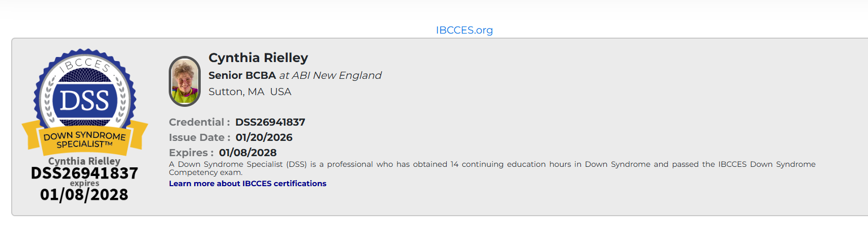Click the expiry date 01/08/2028 beside Expires label

pyautogui.click(x=247, y=153)
